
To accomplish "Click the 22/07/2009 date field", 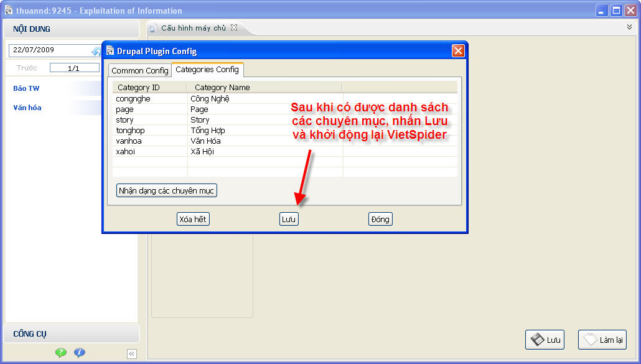I will coord(49,50).
